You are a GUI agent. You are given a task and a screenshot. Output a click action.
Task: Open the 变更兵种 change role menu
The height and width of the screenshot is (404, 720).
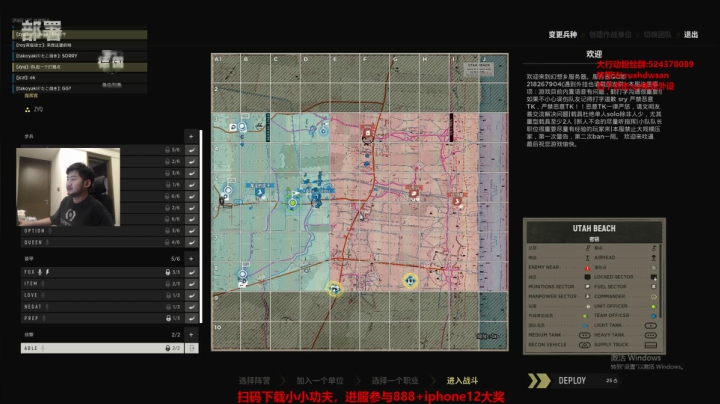[x=562, y=34]
